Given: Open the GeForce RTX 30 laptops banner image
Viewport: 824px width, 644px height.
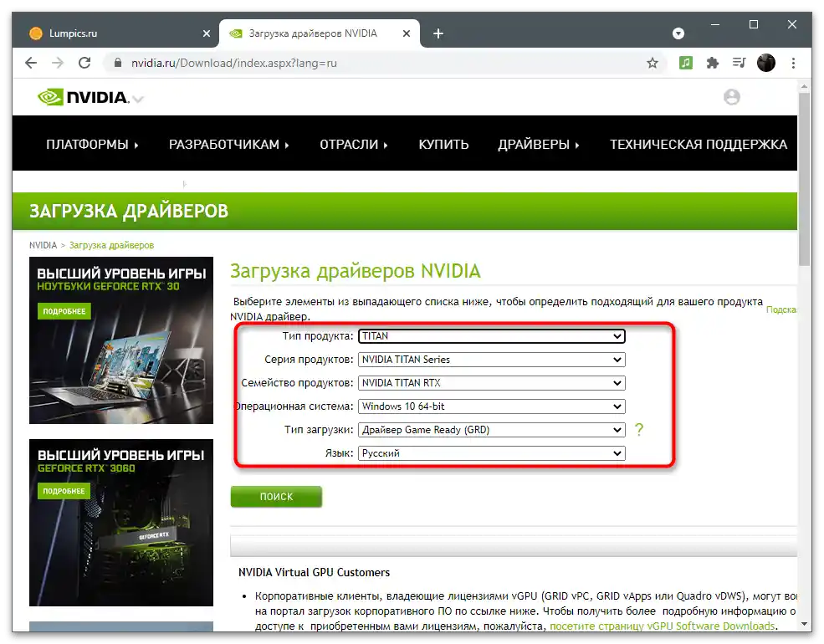Looking at the screenshot, I should 121,340.
